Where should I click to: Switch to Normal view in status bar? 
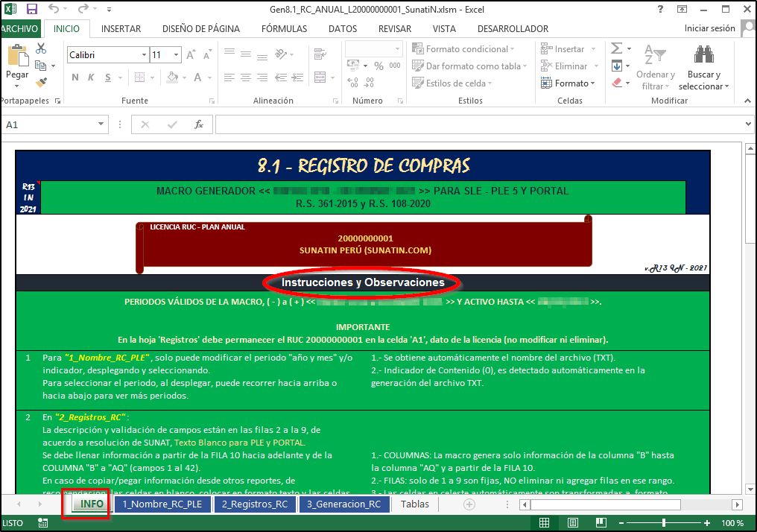(x=545, y=523)
